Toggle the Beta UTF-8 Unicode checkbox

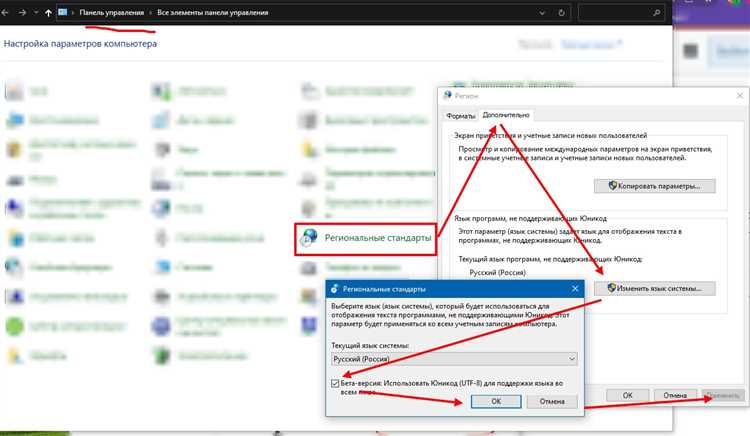pos(335,383)
